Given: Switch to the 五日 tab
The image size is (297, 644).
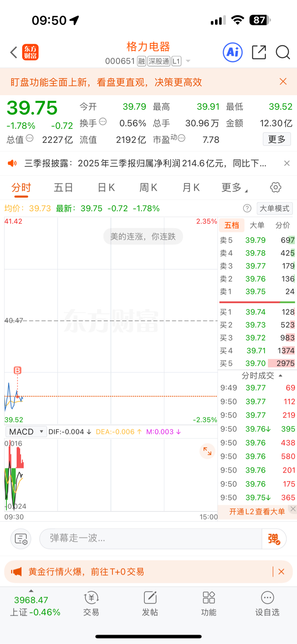Looking at the screenshot, I should (63, 188).
